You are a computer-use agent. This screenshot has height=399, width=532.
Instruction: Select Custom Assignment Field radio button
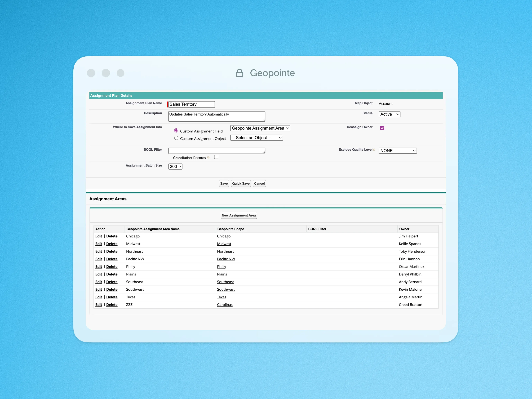pyautogui.click(x=176, y=131)
